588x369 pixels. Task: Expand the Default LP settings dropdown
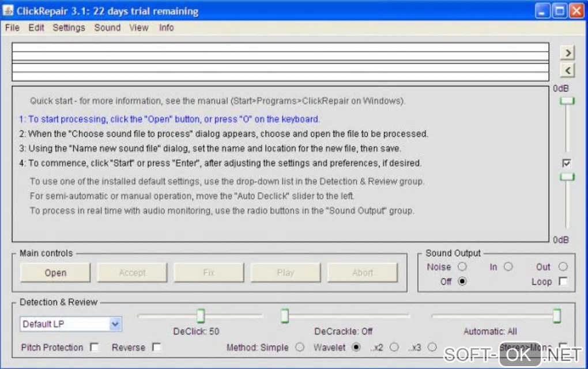(115, 324)
